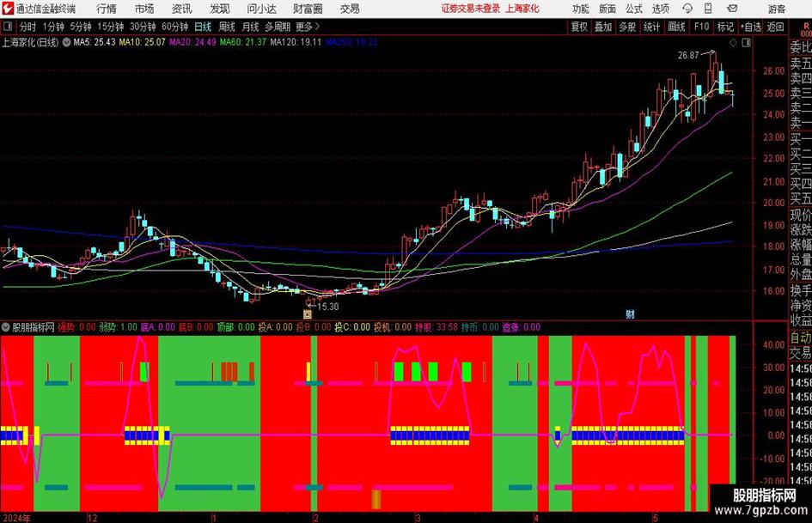Click the MA10: 25.07 indicator label
This screenshot has height=523, width=812.
pos(142,42)
